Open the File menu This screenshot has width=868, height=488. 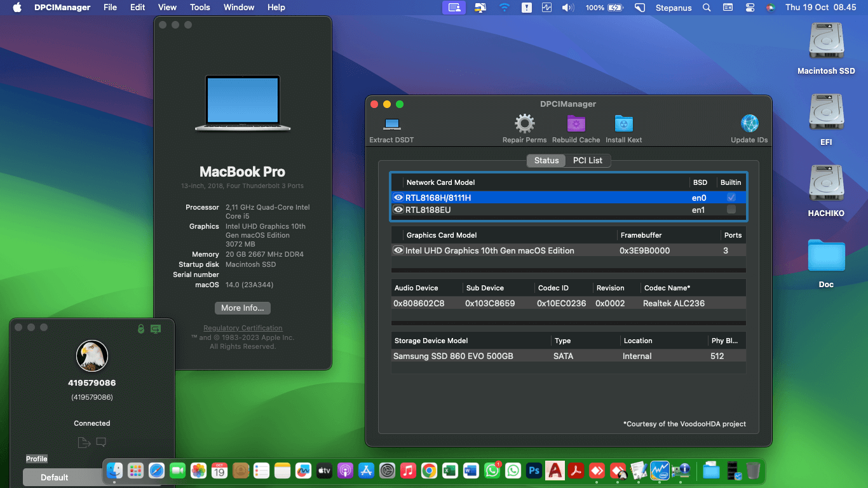[x=110, y=8]
